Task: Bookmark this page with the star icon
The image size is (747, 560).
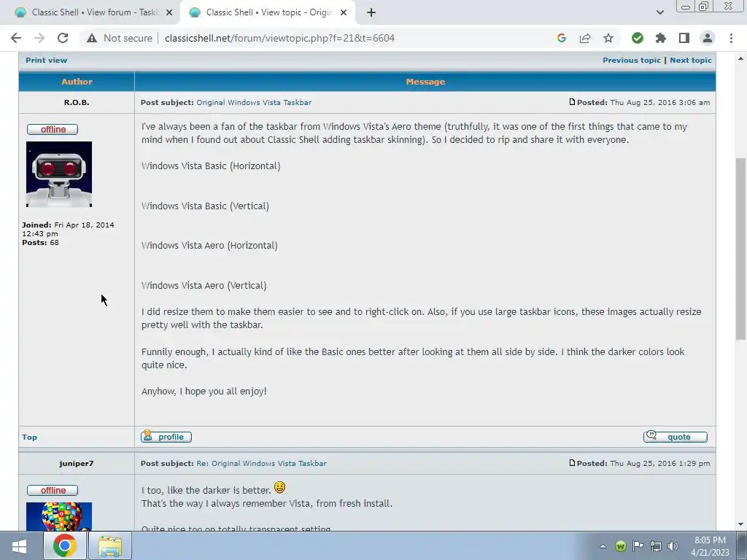Action: click(x=608, y=38)
